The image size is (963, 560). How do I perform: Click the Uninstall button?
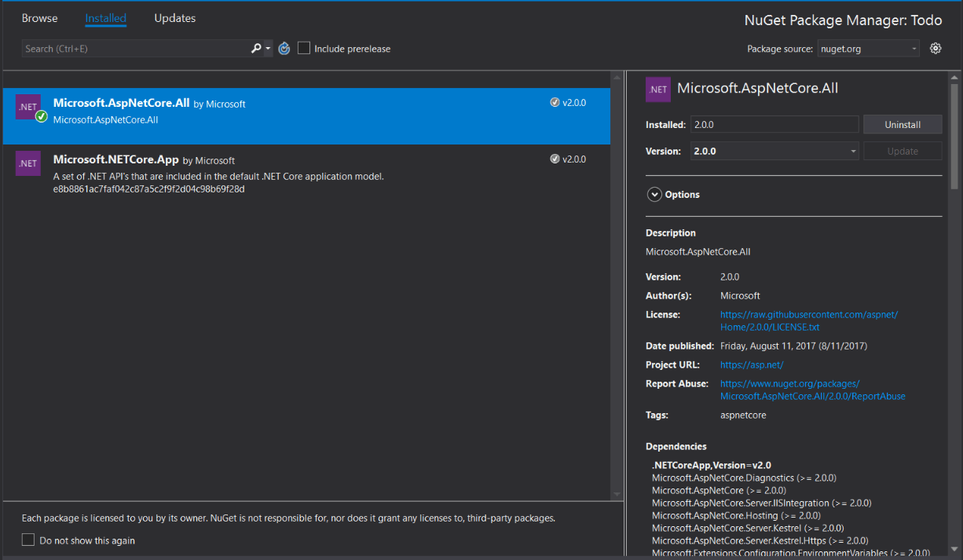click(x=903, y=125)
